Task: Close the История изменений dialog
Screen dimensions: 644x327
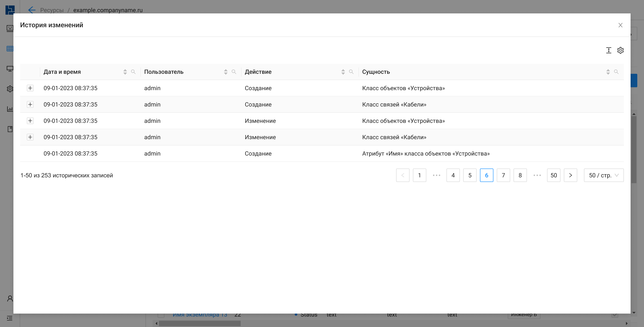Action: [620, 25]
